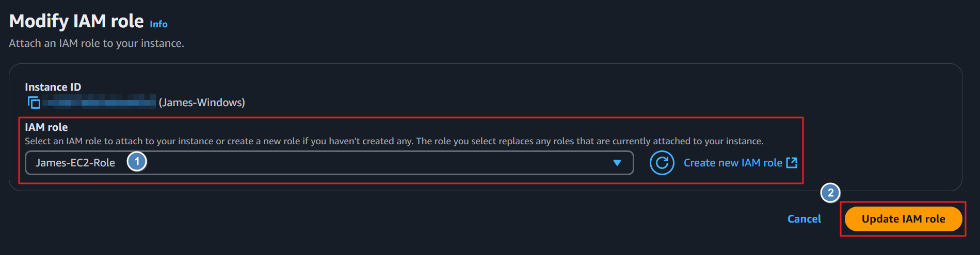Open the external link icon beside Create new IAM role
The height and width of the screenshot is (255, 980).
(x=792, y=163)
